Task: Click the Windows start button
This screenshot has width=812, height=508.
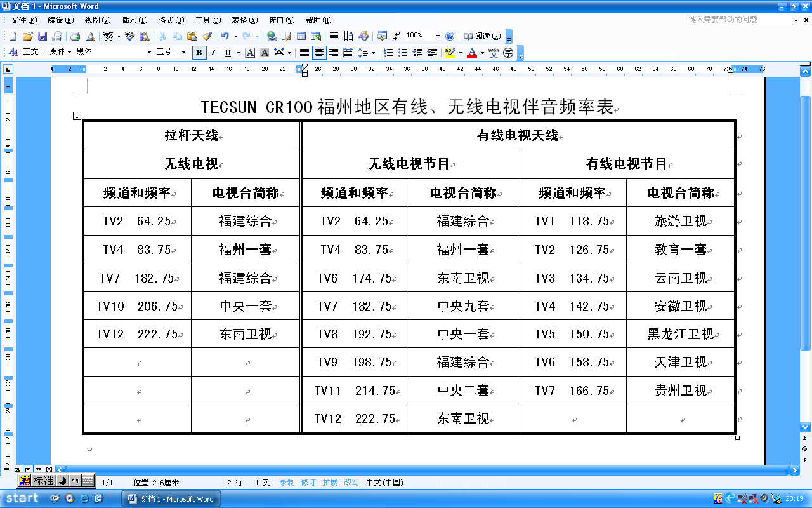Action: pos(21,498)
